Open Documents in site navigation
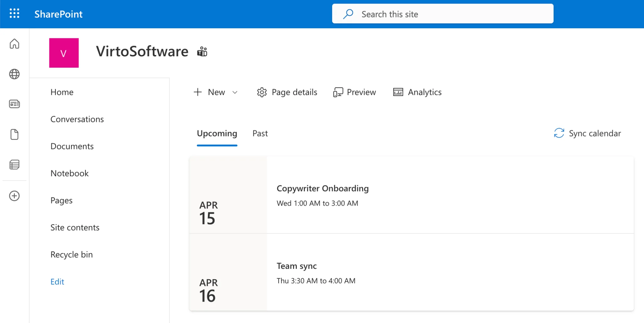 click(72, 146)
